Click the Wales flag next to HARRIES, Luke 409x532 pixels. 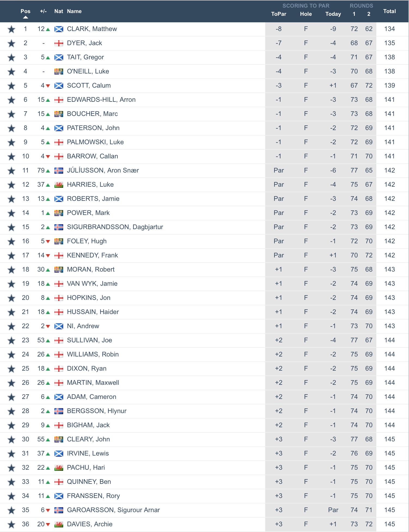(59, 185)
